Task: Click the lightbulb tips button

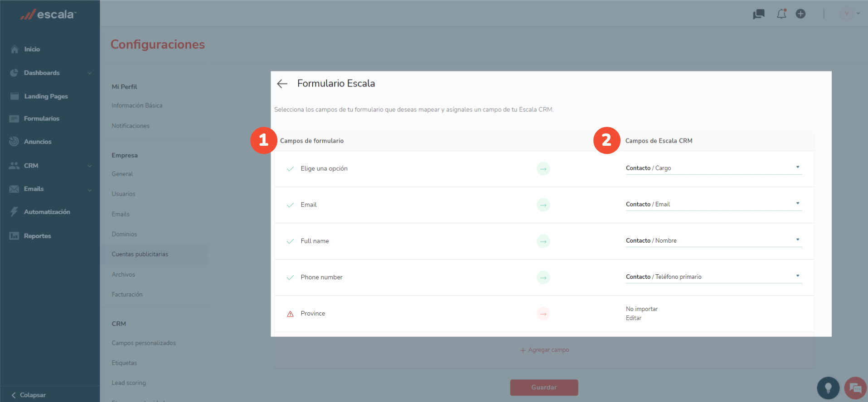Action: click(x=828, y=388)
